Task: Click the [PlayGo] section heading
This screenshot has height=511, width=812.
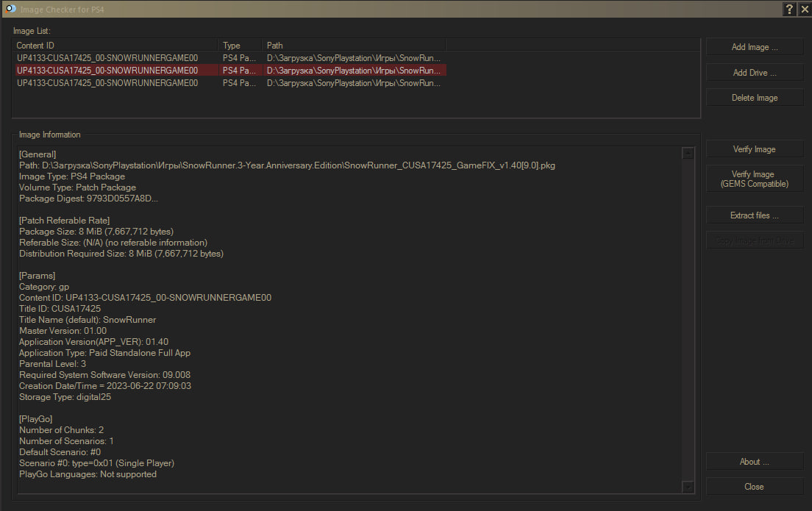Action: click(x=36, y=419)
